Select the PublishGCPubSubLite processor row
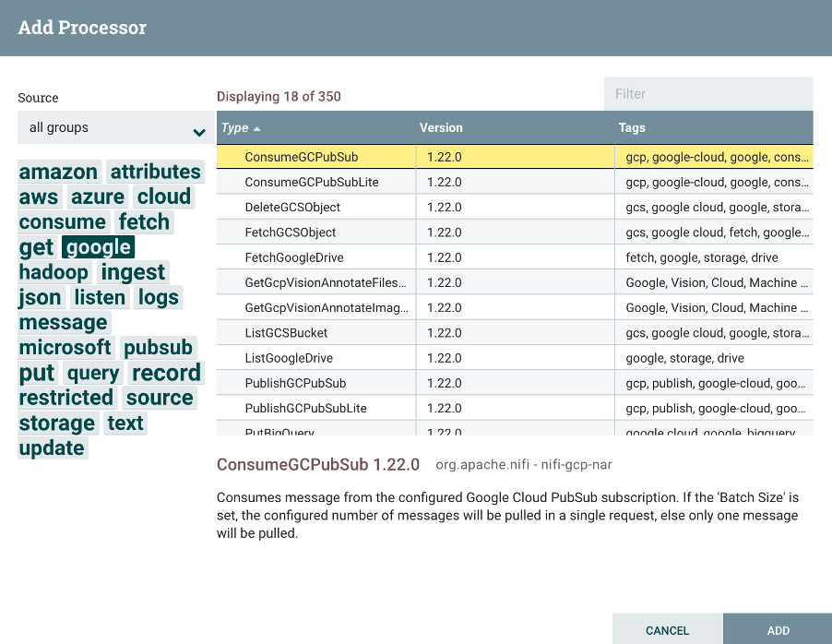This screenshot has width=832, height=644. tap(515, 409)
